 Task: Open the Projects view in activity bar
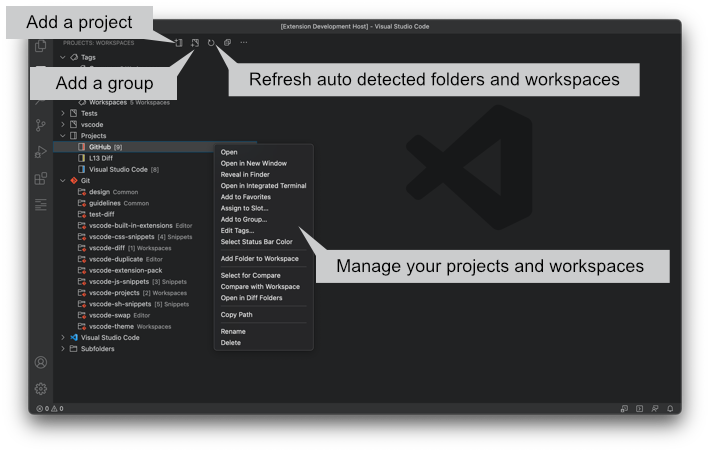[x=41, y=205]
